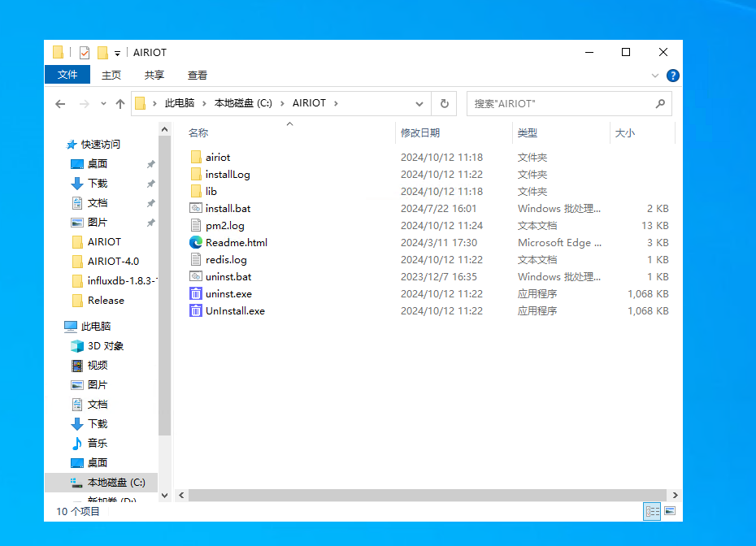Expand the chevron after AIRIOT breadcrumb
Image resolution: width=756 pixels, height=546 pixels.
tap(336, 104)
